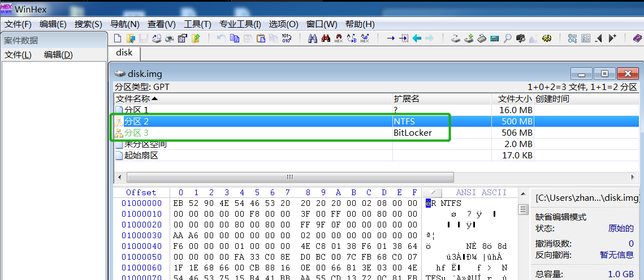Click the Print toolbar icon
Screen dimensions: 644x280
[169, 38]
